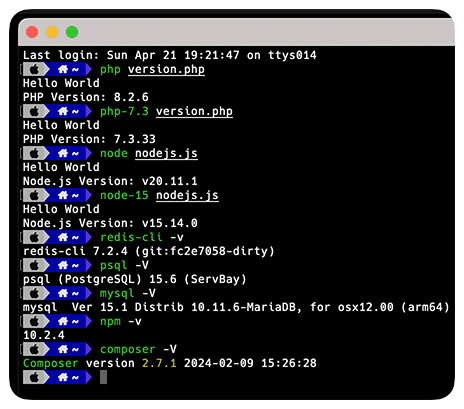Click the Apple icon on the 'php version.php' prompt
This screenshot has height=409, width=464.
point(34,69)
